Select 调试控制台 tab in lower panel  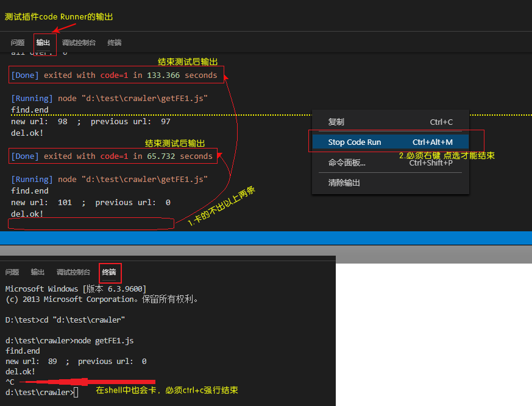click(x=73, y=272)
